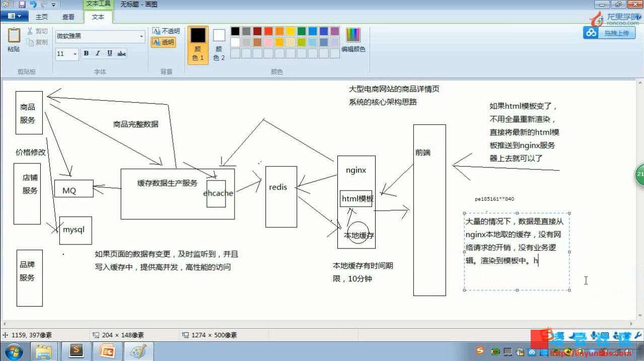Open the font size 11 dropdown
This screenshot has width=644, height=361.
point(75,54)
